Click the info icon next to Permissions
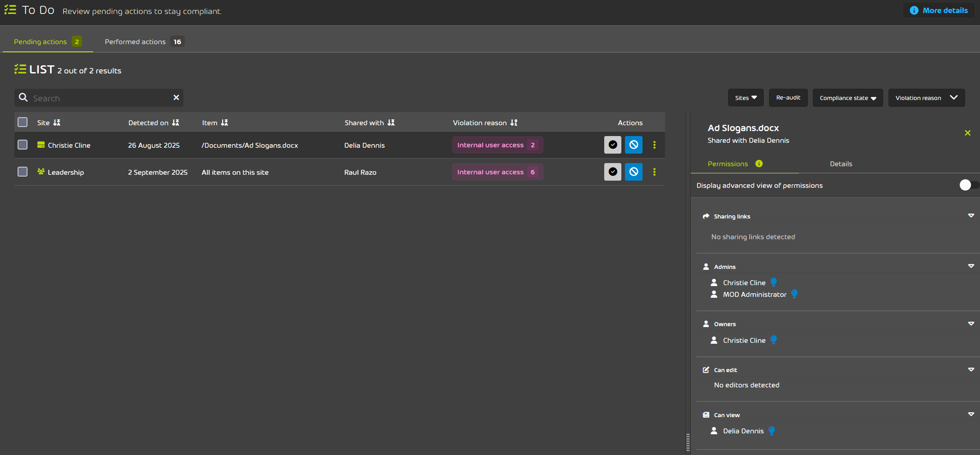This screenshot has width=980, height=455. point(759,164)
